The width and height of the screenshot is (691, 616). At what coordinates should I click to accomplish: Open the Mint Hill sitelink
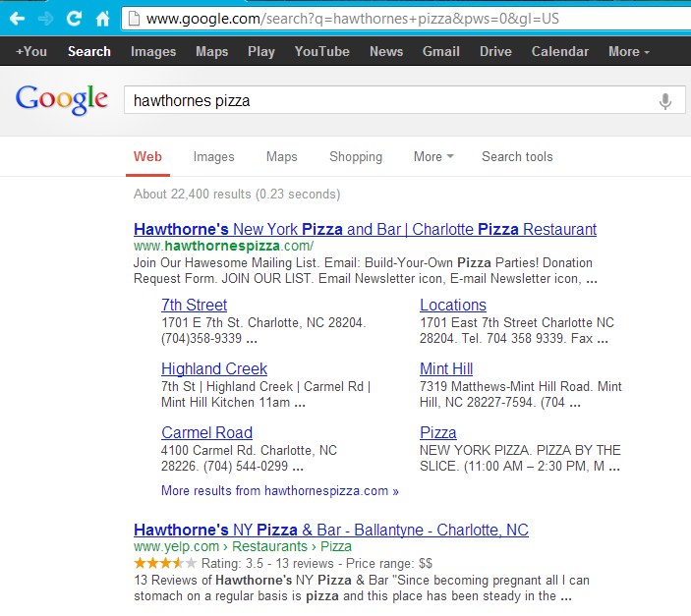coord(446,368)
